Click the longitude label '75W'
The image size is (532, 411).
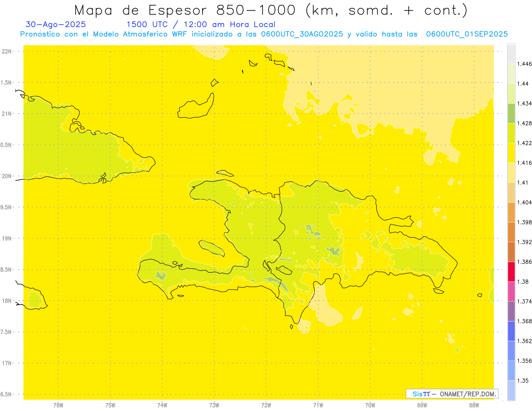pyautogui.click(x=110, y=405)
